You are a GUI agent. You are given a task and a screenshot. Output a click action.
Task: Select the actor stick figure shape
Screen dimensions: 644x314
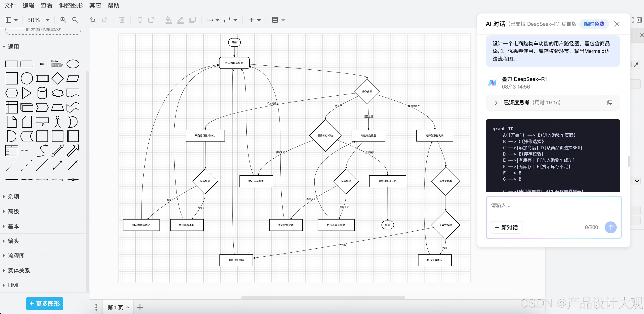coord(57,122)
